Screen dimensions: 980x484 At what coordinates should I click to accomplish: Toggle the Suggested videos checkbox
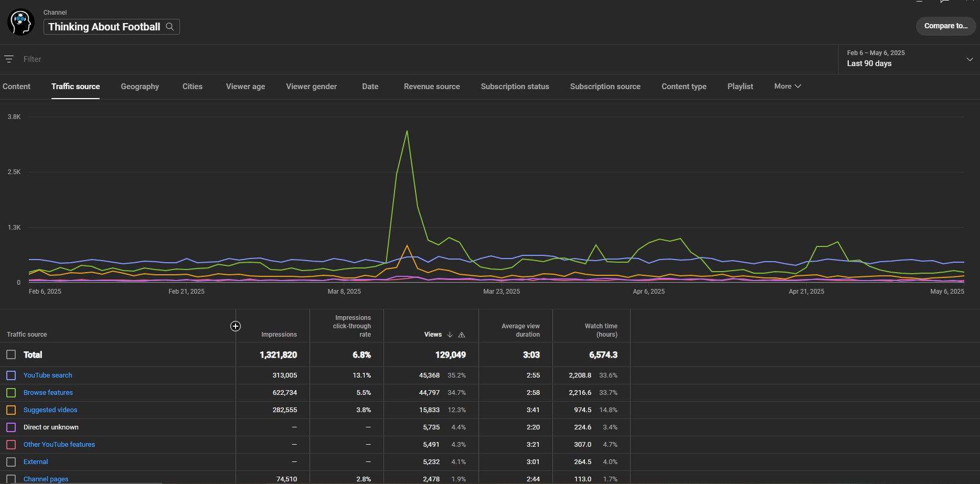pyautogui.click(x=11, y=410)
